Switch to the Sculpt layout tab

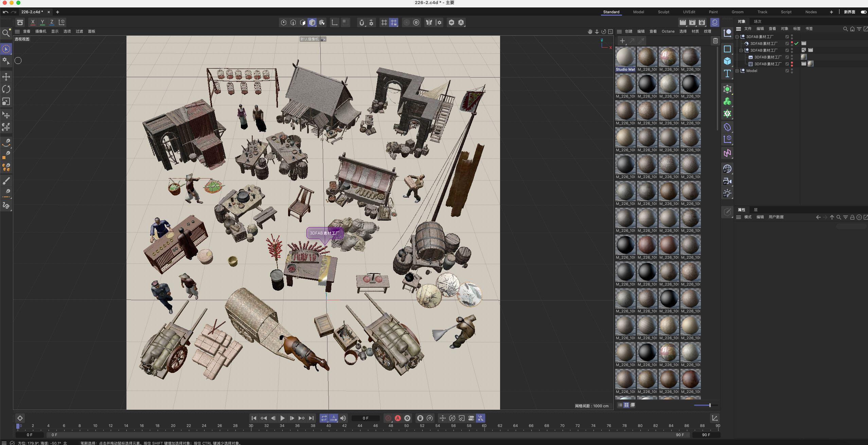coord(663,12)
